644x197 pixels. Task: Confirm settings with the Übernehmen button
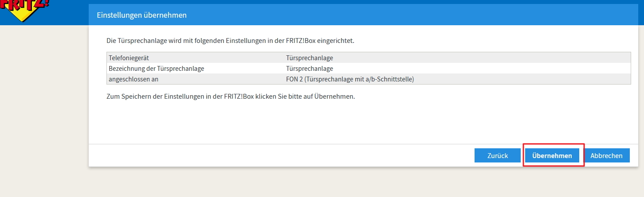[552, 155]
